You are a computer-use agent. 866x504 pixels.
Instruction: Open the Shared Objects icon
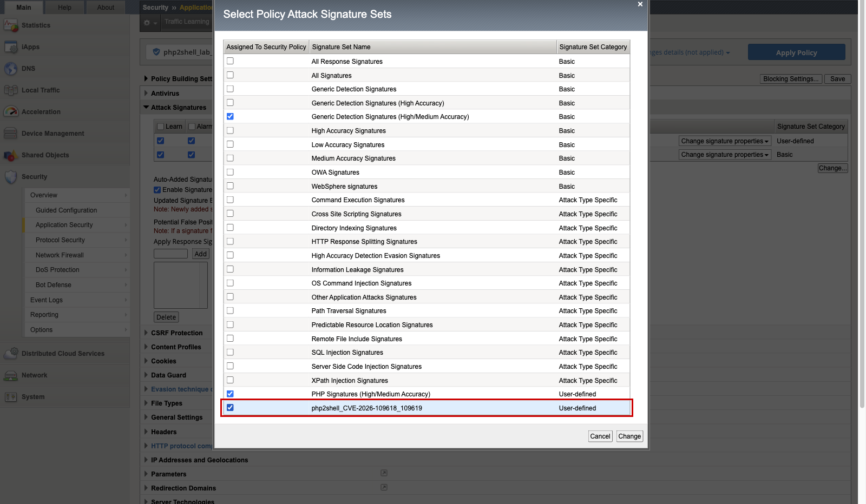point(11,155)
